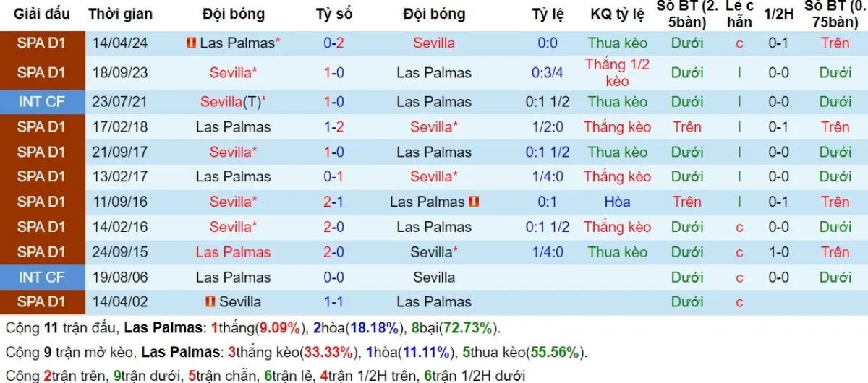The image size is (868, 383).
Task: Select the KQ tỷ lệ column header
Action: (x=617, y=14)
